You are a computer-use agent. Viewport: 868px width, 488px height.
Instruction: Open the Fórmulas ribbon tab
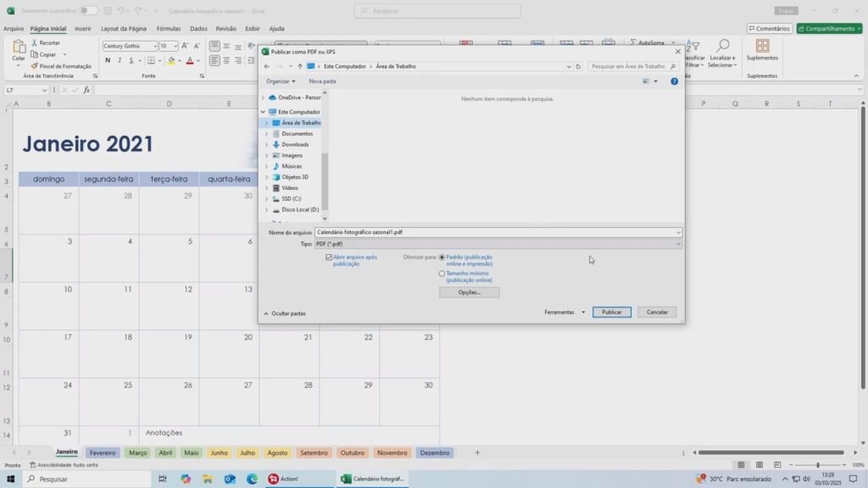coord(168,28)
